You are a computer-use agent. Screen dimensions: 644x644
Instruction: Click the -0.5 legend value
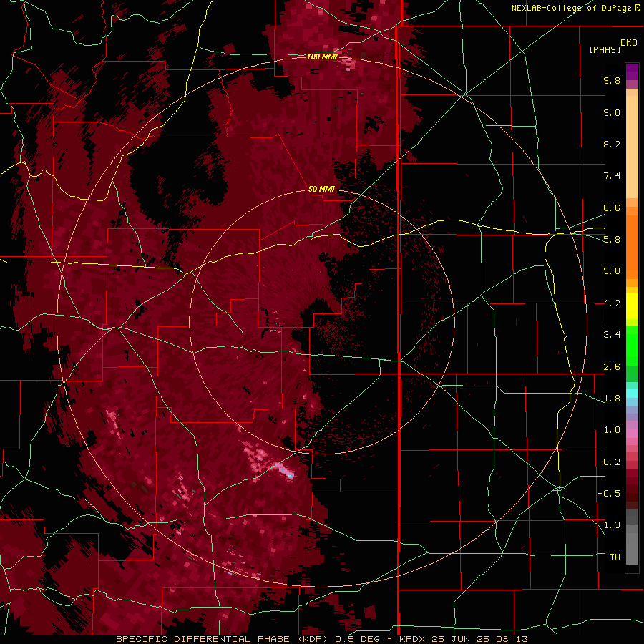coord(609,494)
